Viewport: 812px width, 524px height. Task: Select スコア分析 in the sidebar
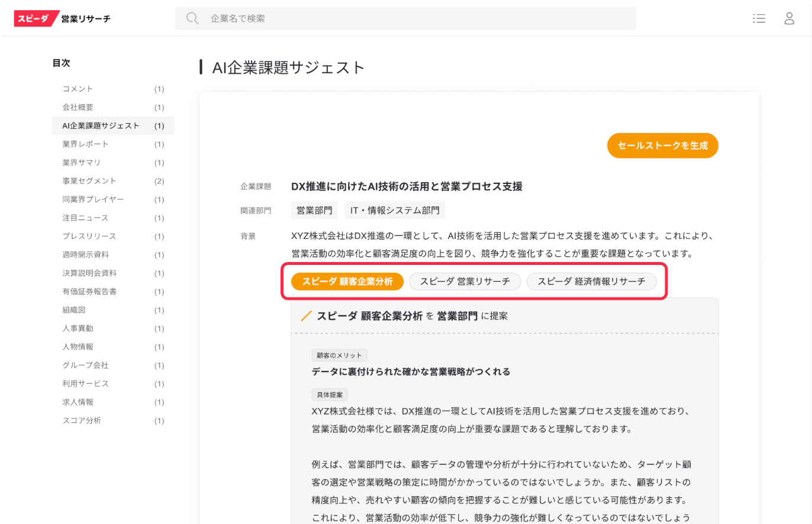82,421
